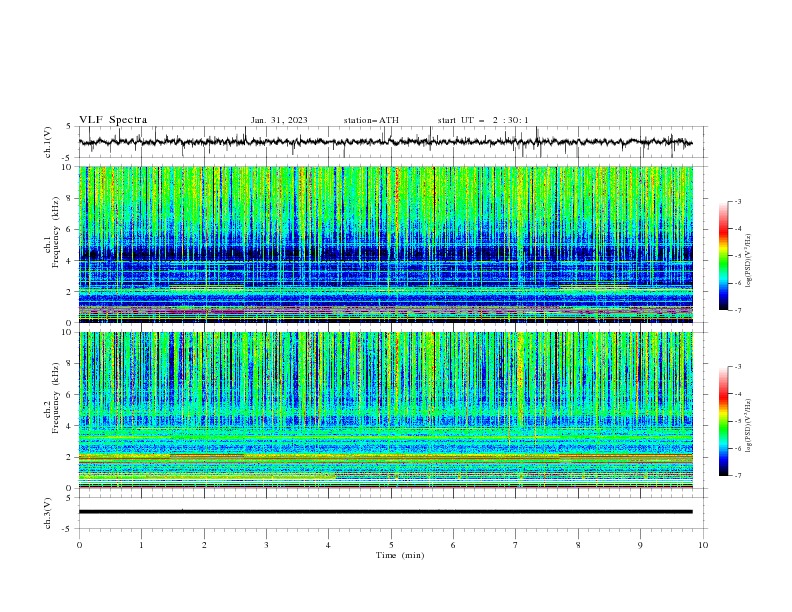The image size is (792, 612).
Task: Click time axis tick label "6"
Action: [454, 545]
